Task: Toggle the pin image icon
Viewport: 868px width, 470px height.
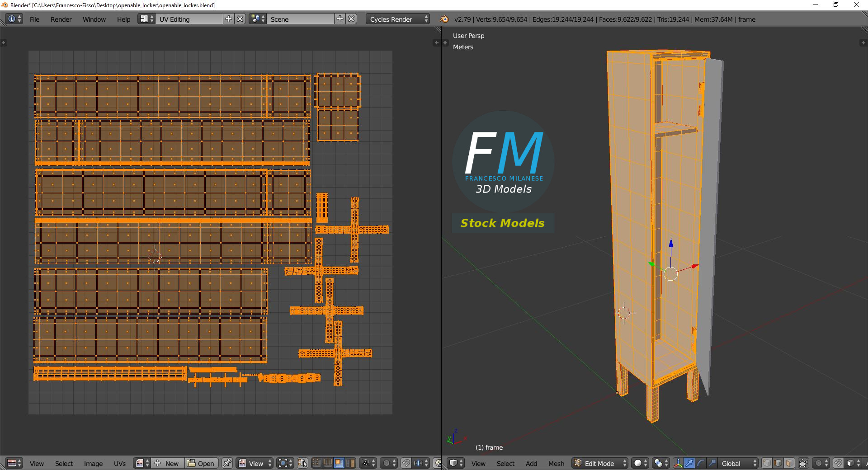Action: pyautogui.click(x=227, y=463)
